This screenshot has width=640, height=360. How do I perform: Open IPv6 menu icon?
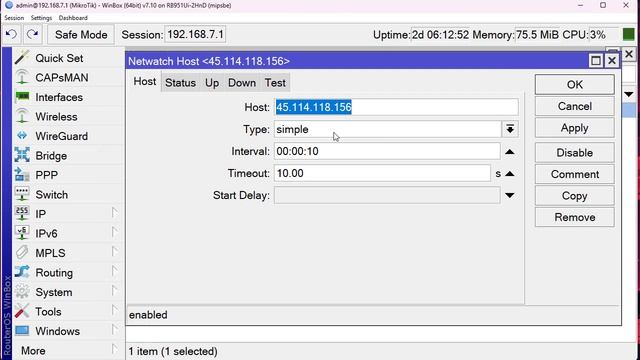22,233
